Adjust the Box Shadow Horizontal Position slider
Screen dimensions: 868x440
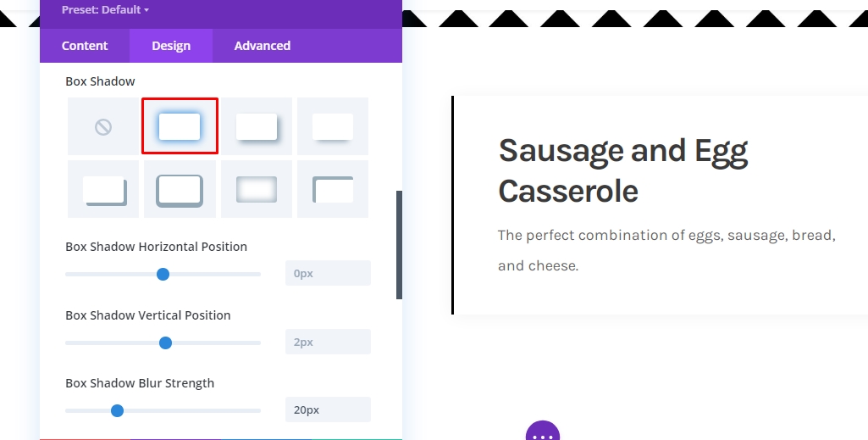point(163,275)
